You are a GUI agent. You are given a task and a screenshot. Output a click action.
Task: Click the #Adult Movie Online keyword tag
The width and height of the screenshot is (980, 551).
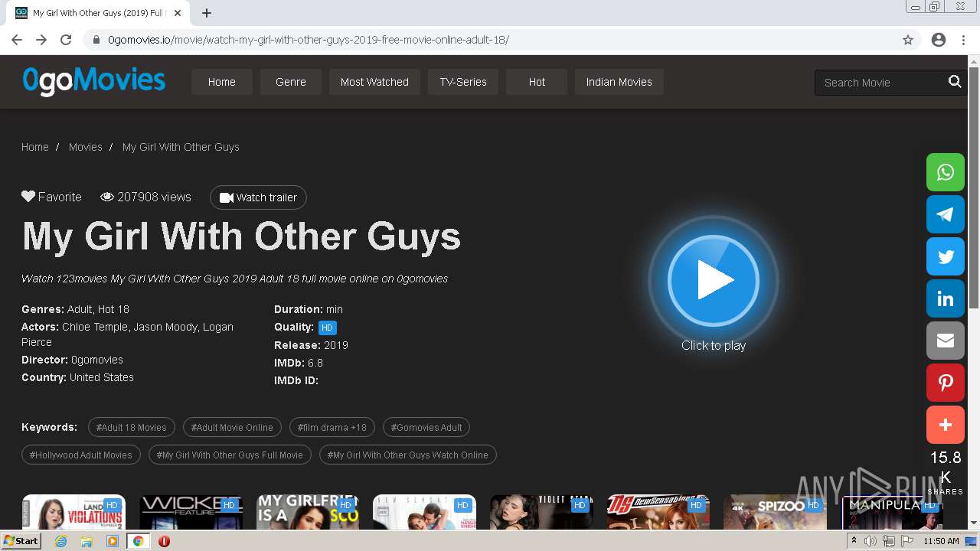coord(232,427)
